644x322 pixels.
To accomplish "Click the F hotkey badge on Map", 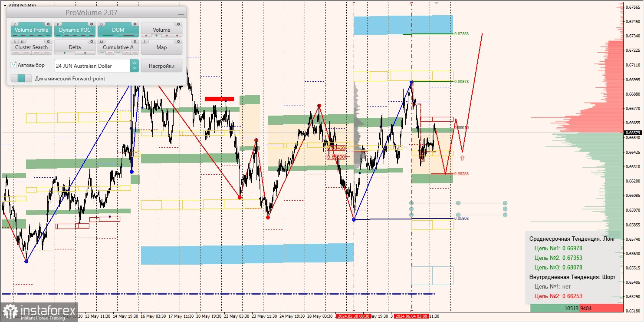I will [145, 42].
